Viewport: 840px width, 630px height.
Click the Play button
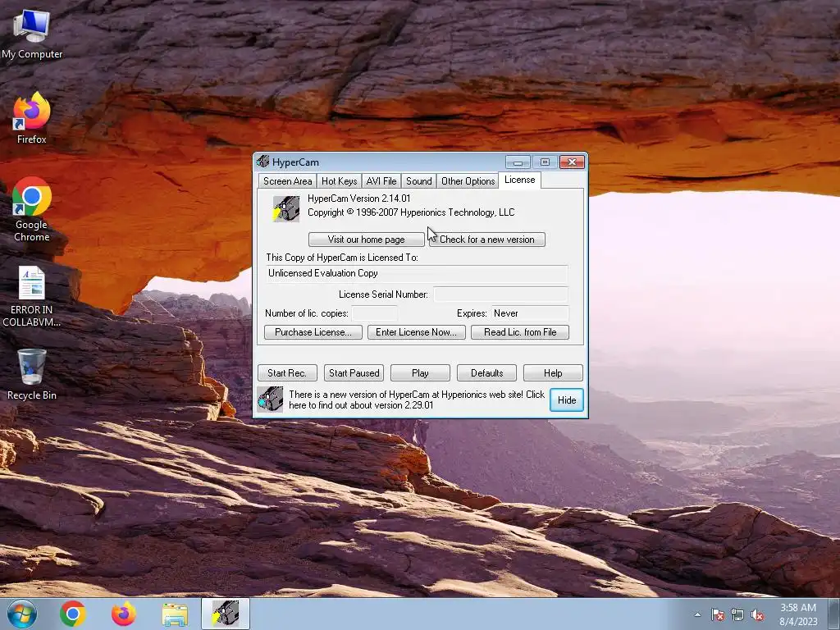point(420,373)
